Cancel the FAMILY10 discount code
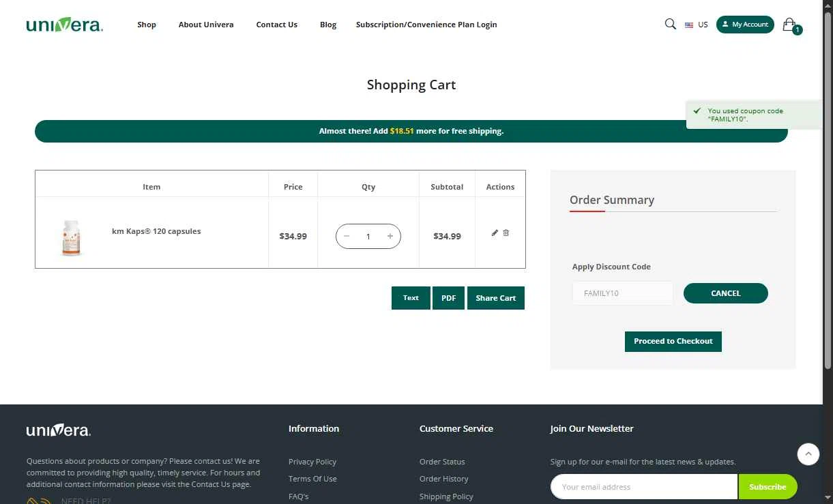 pyautogui.click(x=726, y=293)
